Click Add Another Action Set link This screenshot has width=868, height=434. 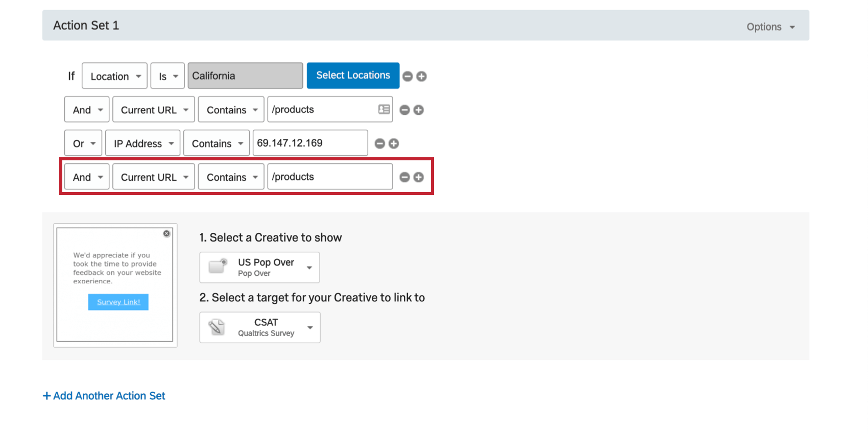click(x=104, y=396)
